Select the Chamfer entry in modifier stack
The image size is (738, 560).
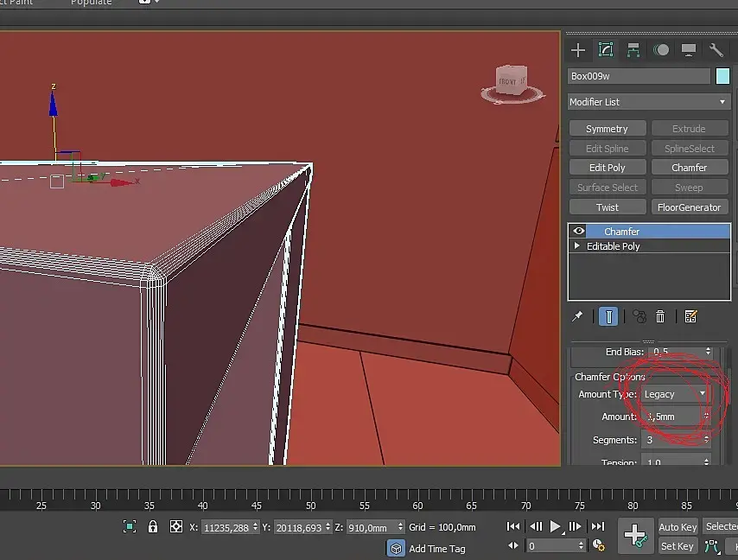coord(622,232)
